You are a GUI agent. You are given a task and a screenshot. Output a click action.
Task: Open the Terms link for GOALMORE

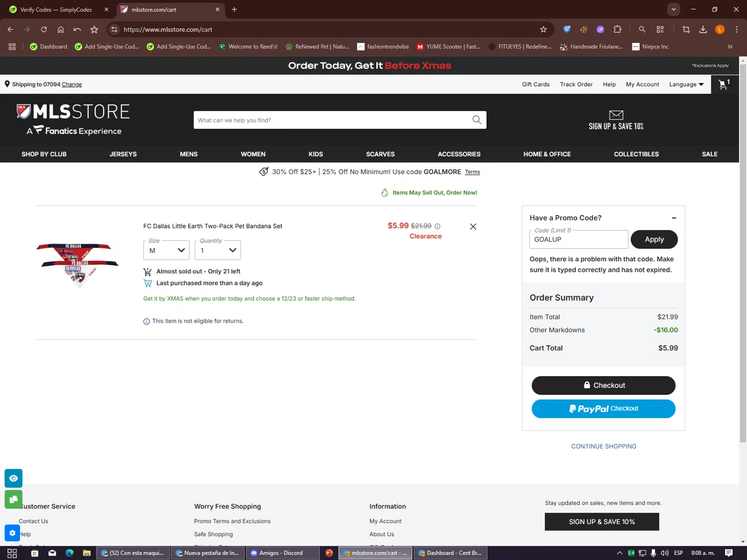pos(472,172)
